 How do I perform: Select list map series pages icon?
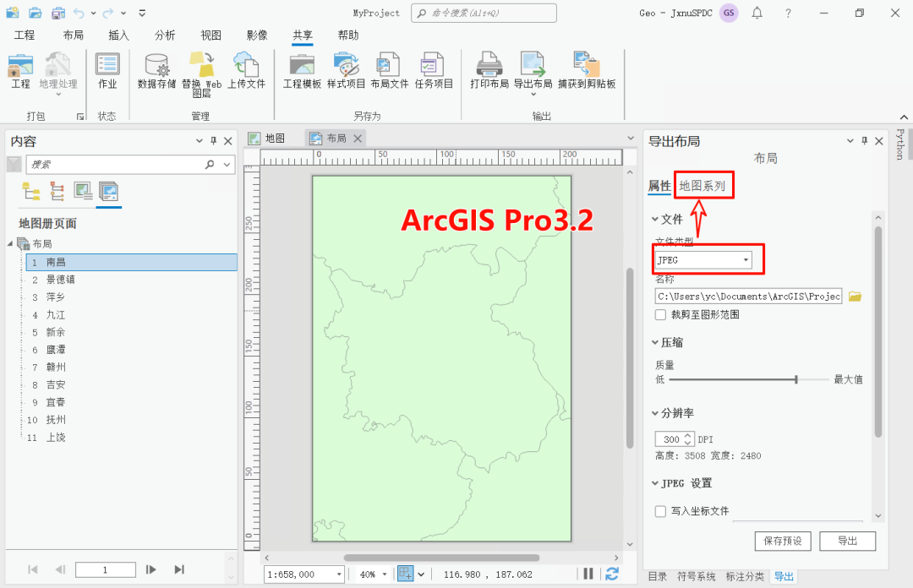(108, 191)
